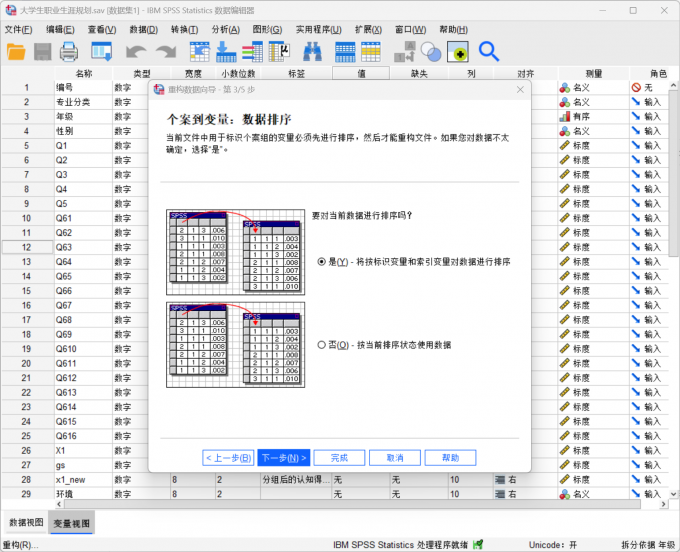The width and height of the screenshot is (680, 552).
Task: Click the vertical scrollbar of variable grid
Action: [x=673, y=173]
